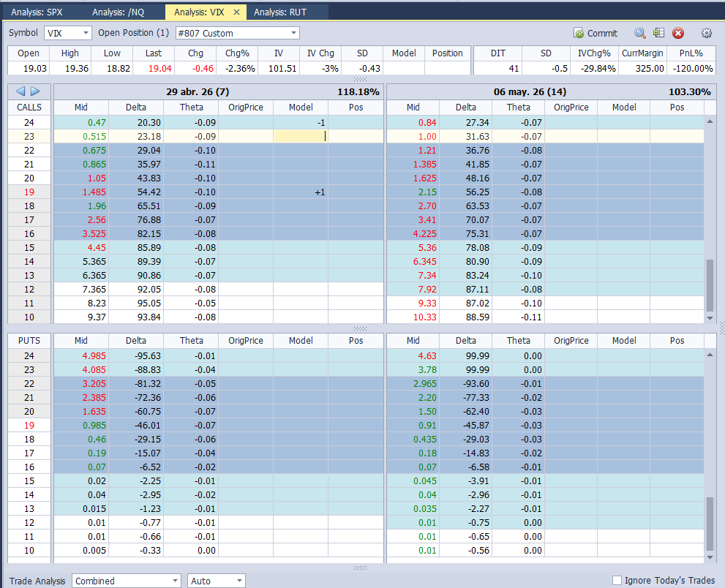Screen dimensions: 725x588
Task: Enable Ignore Today's Trades
Action: 617,580
